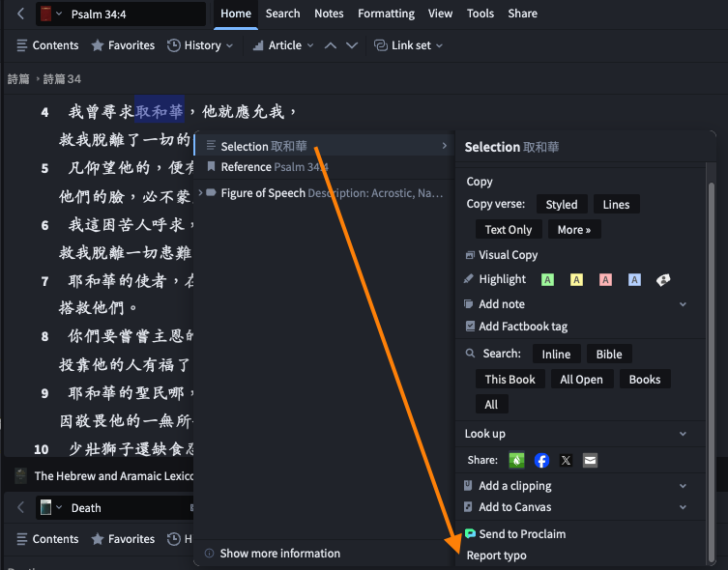Go to previous article with up arrow
The image size is (728, 570).
pos(331,45)
